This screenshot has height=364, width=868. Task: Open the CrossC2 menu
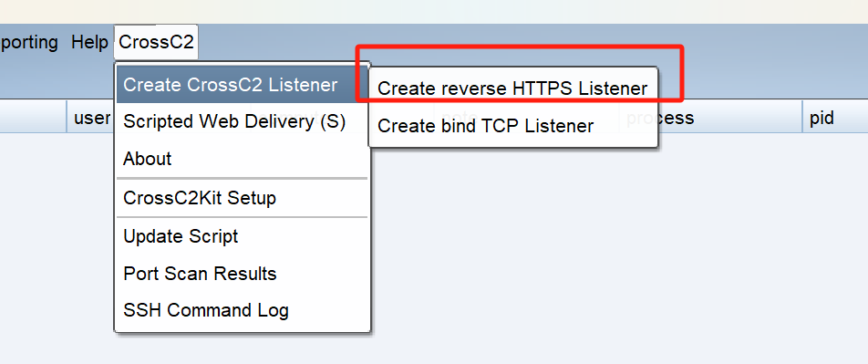156,42
